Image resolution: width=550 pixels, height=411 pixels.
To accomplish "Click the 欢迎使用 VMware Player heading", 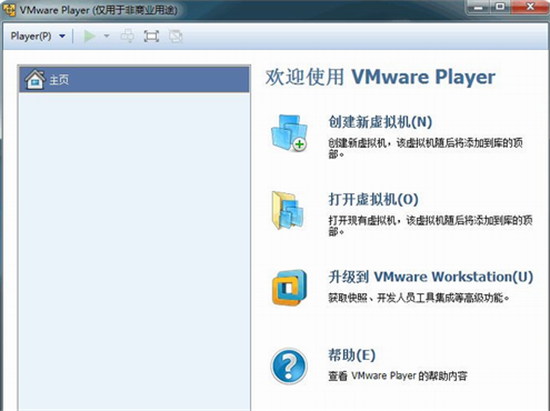I will (380, 77).
